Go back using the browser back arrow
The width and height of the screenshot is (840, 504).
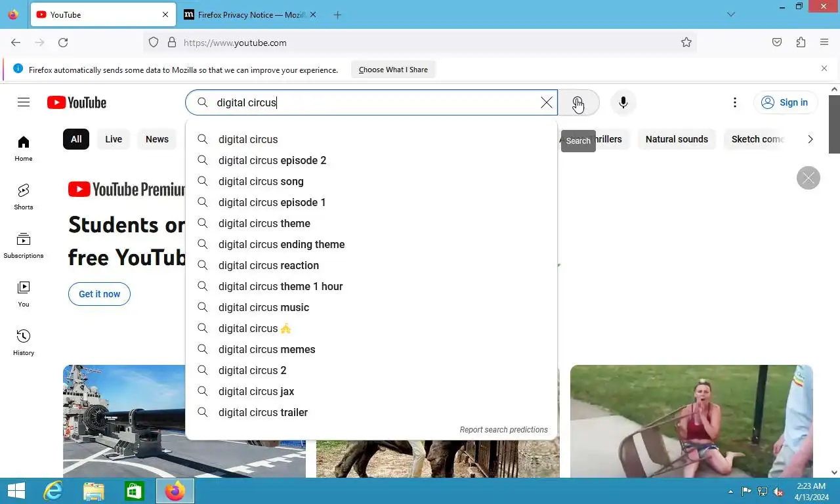click(x=16, y=43)
